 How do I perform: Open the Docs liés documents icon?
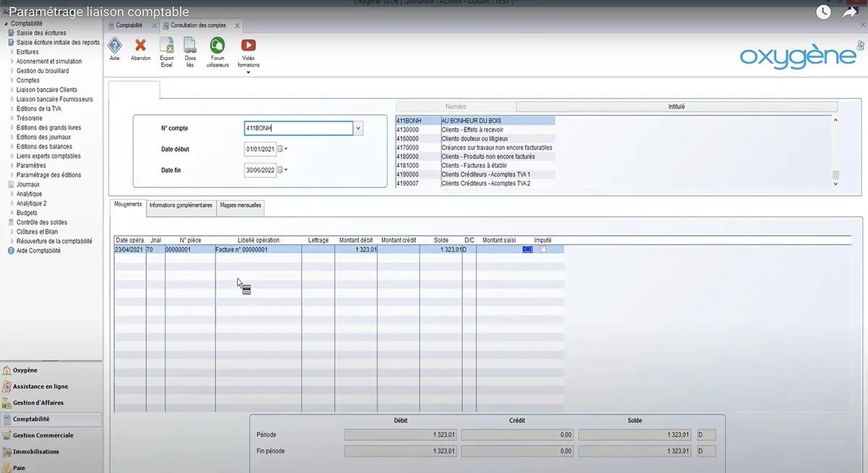(190, 46)
